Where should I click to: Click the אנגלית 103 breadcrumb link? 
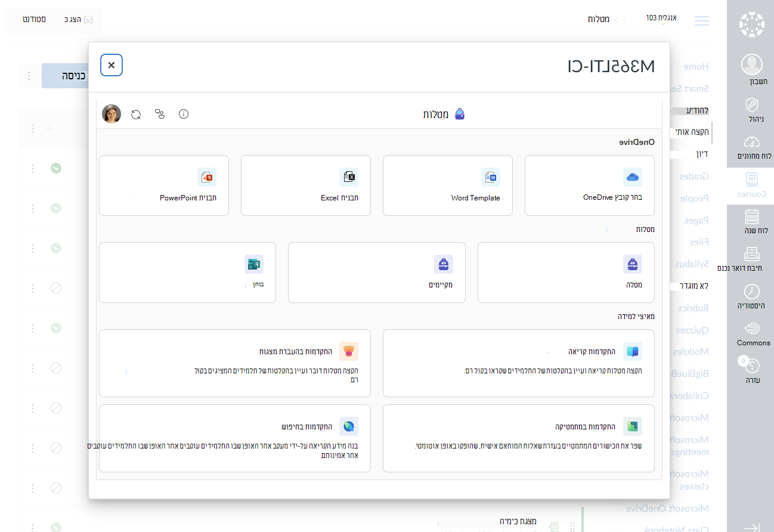tap(661, 18)
